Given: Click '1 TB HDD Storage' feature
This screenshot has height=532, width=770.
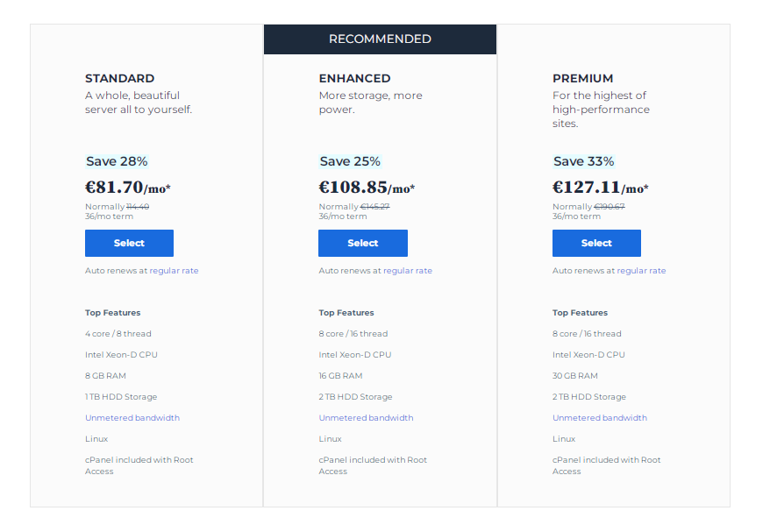Looking at the screenshot, I should pos(121,397).
